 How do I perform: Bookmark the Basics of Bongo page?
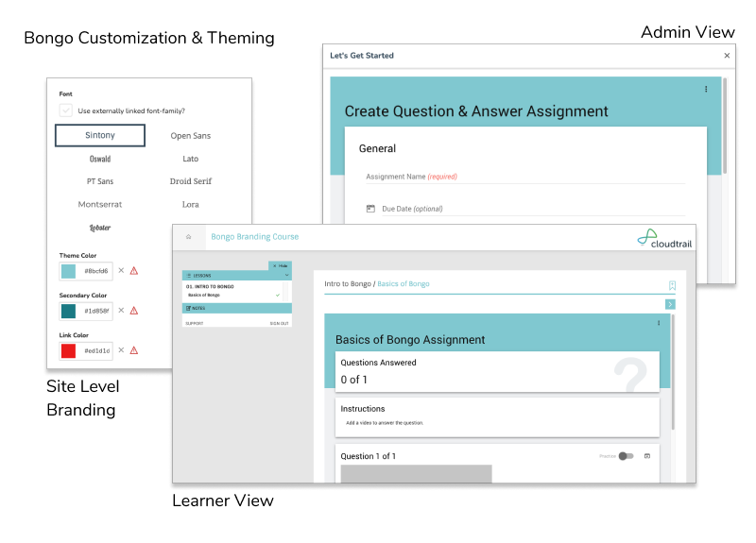coord(672,285)
